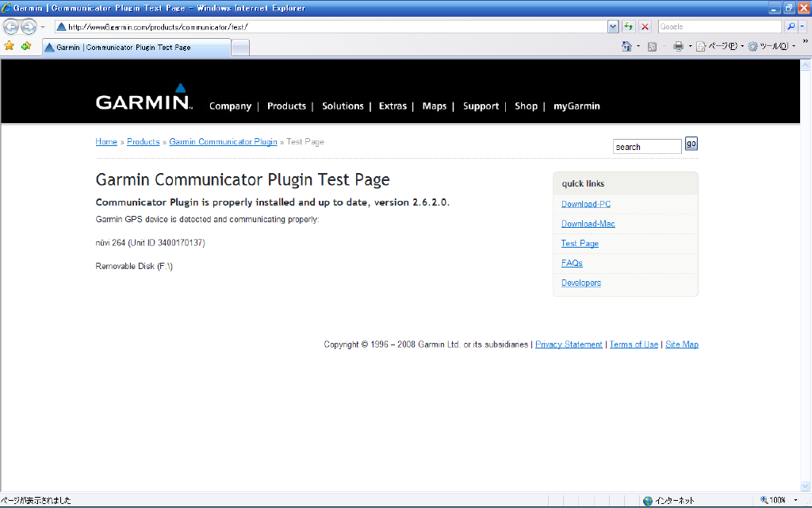Follow the Products breadcrumb link
812x508 pixels.
[143, 141]
